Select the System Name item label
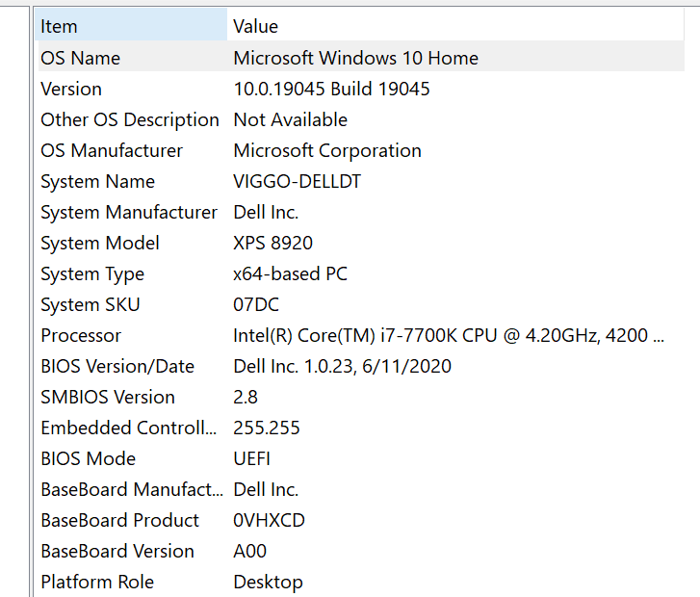 tap(98, 182)
